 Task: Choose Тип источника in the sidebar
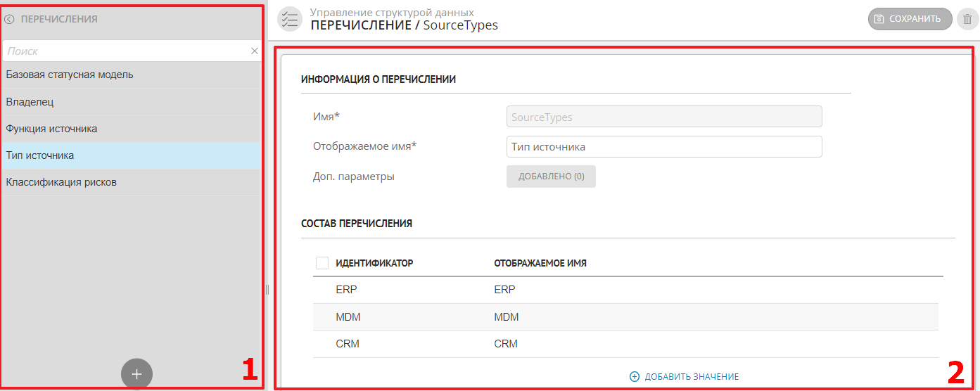(40, 155)
